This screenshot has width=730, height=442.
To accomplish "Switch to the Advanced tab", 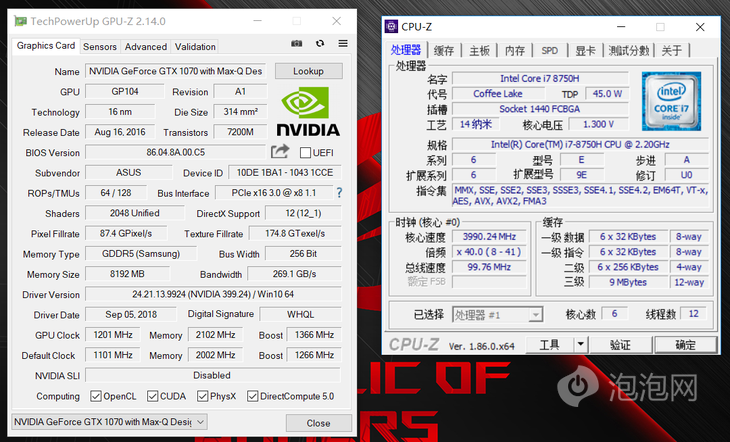I will coord(146,47).
